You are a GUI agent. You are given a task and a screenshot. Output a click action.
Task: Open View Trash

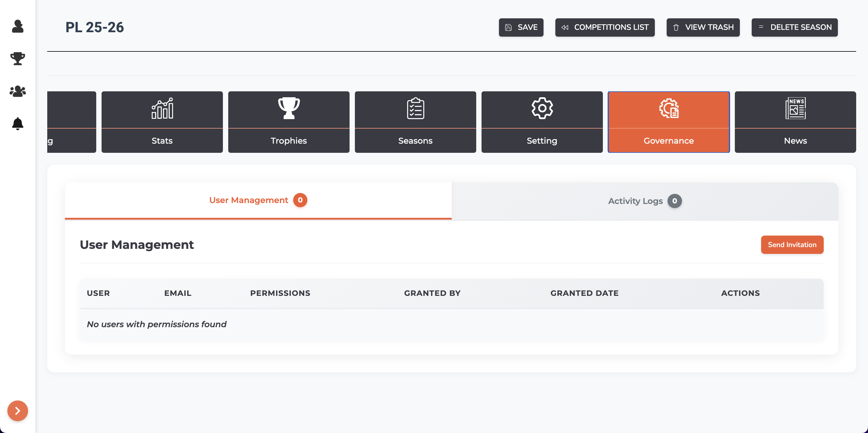[703, 27]
